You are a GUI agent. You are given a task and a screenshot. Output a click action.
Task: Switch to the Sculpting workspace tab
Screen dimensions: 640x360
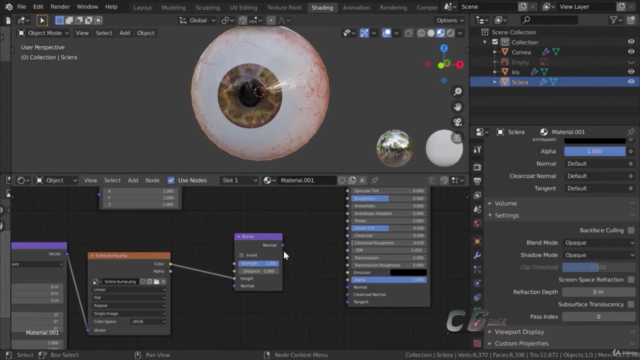pos(207,7)
